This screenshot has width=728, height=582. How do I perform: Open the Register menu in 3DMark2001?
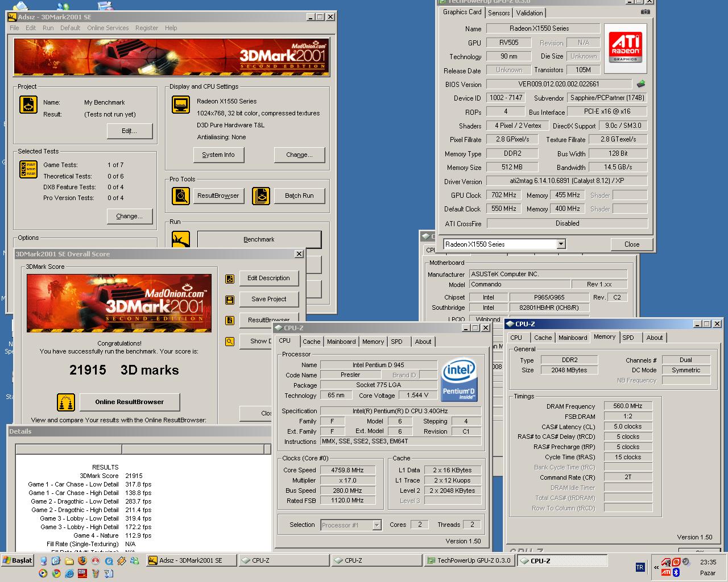click(147, 28)
